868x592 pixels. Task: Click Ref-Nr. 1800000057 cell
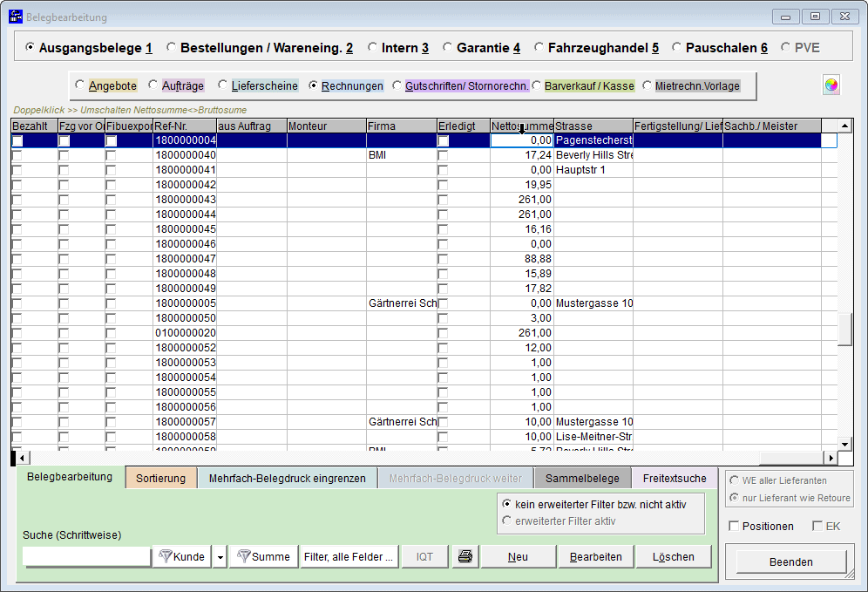point(186,422)
